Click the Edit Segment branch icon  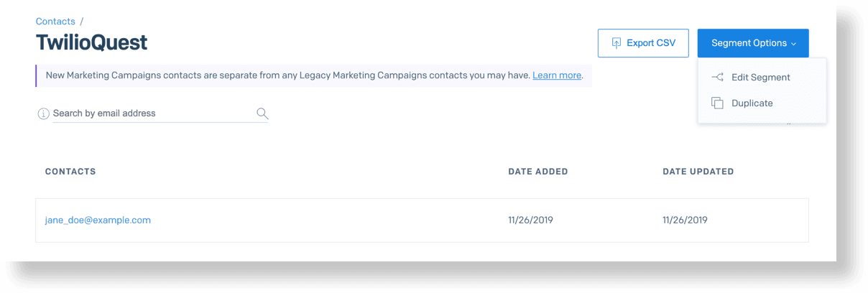click(716, 78)
